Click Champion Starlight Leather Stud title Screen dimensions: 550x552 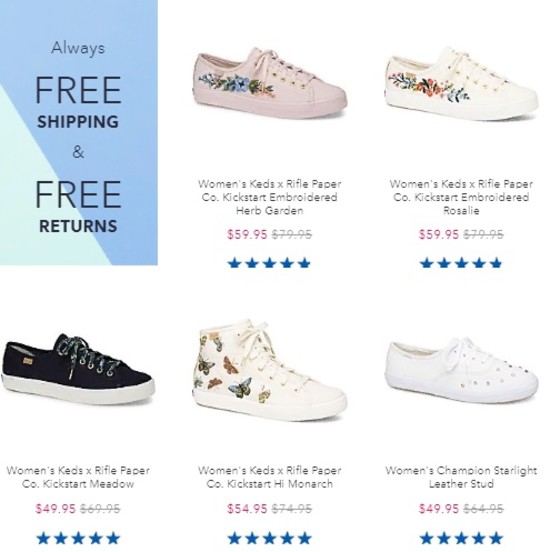coord(461,477)
